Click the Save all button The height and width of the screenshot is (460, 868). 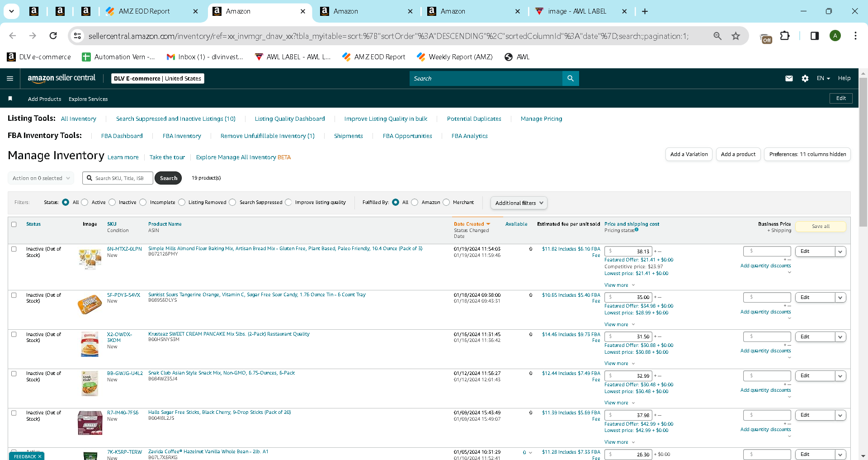click(x=821, y=227)
